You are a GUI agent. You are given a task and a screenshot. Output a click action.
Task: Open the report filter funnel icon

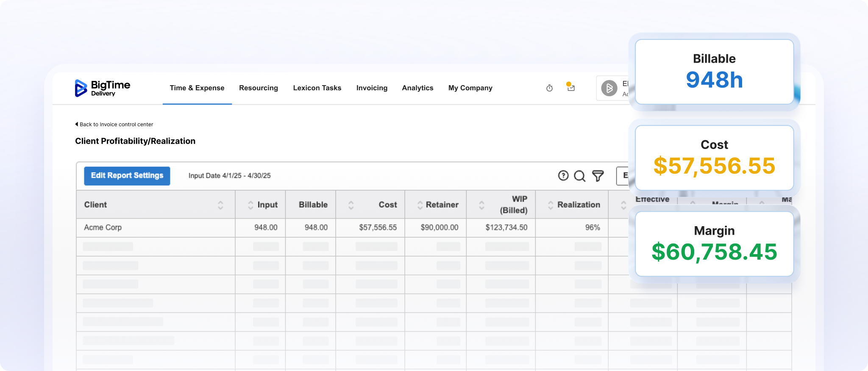coord(598,176)
